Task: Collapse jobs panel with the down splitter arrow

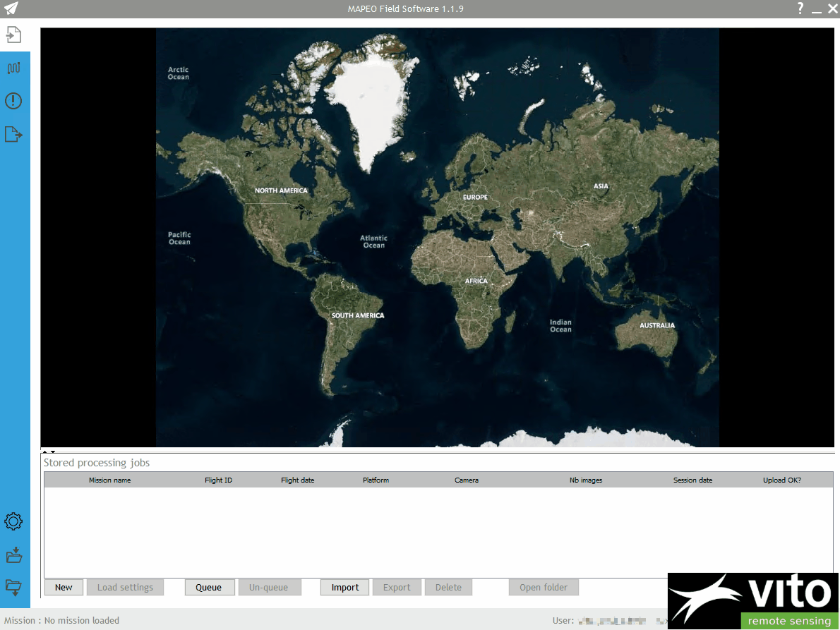Action: point(53,452)
